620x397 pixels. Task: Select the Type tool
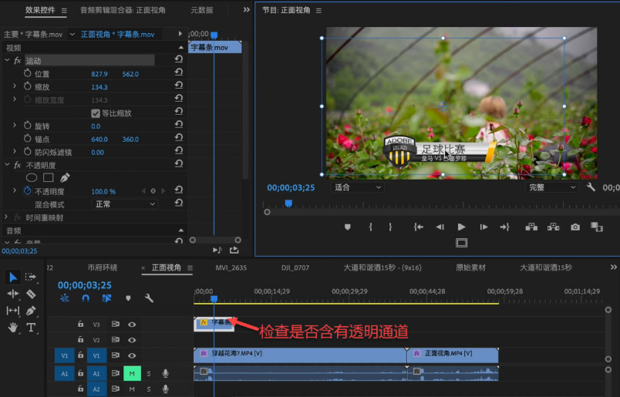[31, 327]
